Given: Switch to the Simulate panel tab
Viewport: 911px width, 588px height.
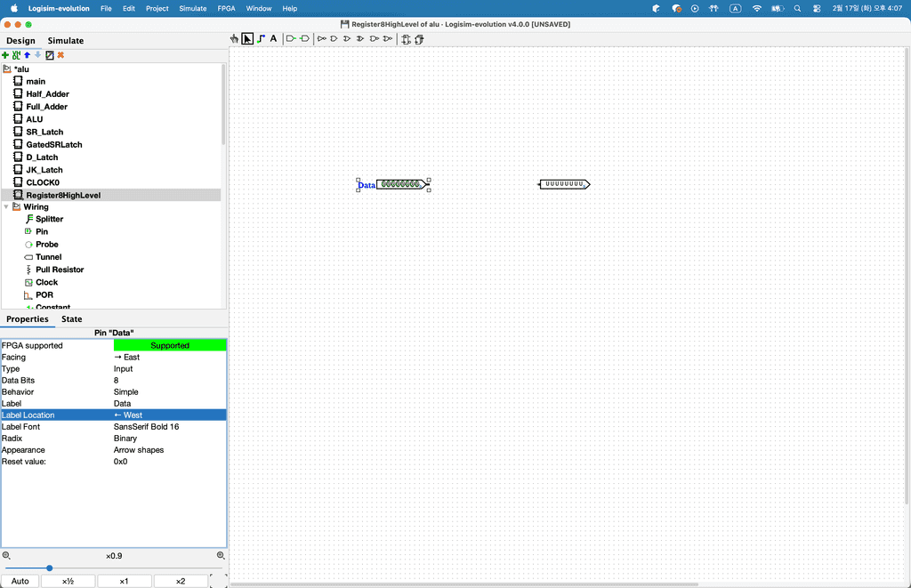Looking at the screenshot, I should pyautogui.click(x=65, y=41).
